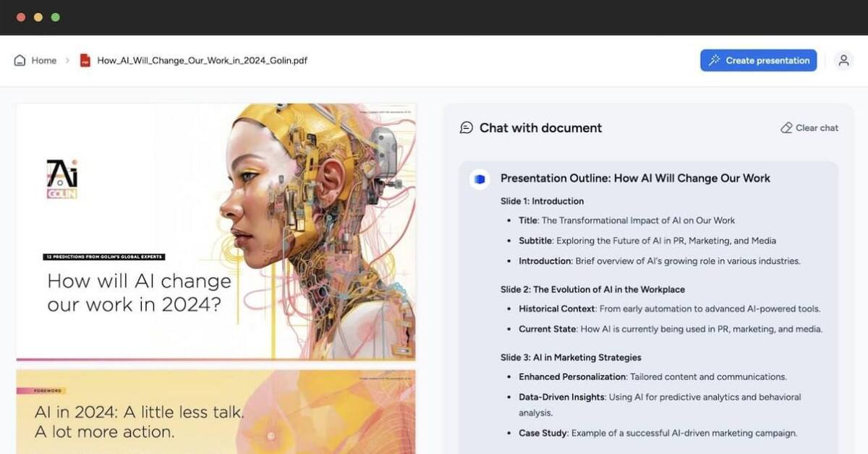This screenshot has width=868, height=454.
Task: Open the user profile avatar icon
Action: click(843, 61)
